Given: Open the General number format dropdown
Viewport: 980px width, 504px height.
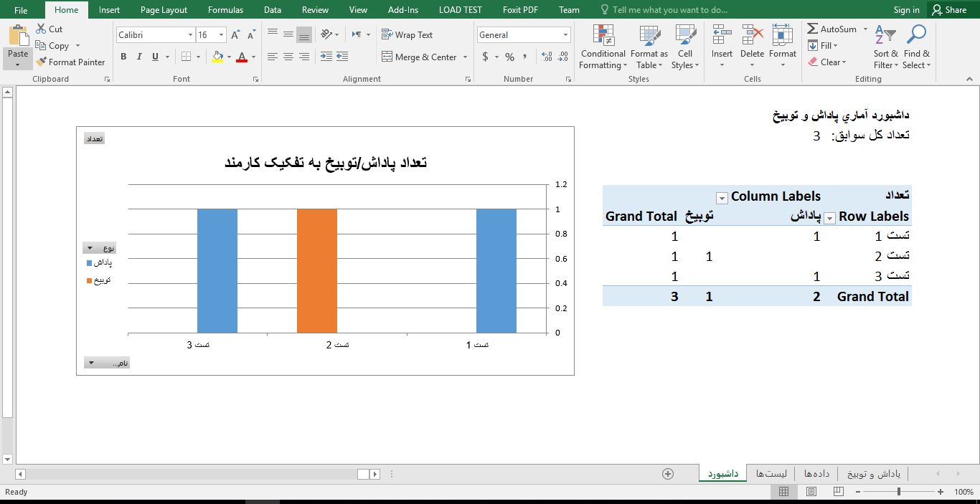Looking at the screenshot, I should [x=566, y=35].
